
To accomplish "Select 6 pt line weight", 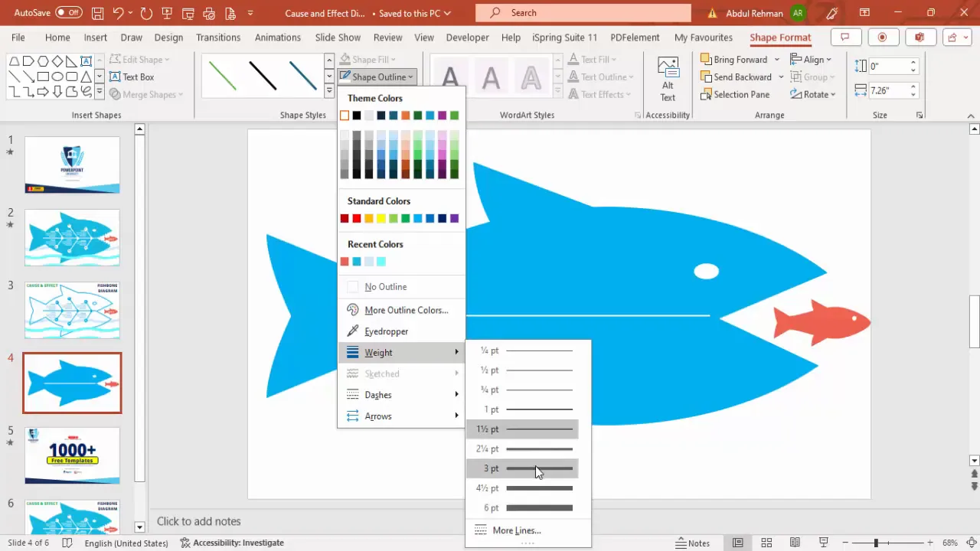I will point(522,508).
